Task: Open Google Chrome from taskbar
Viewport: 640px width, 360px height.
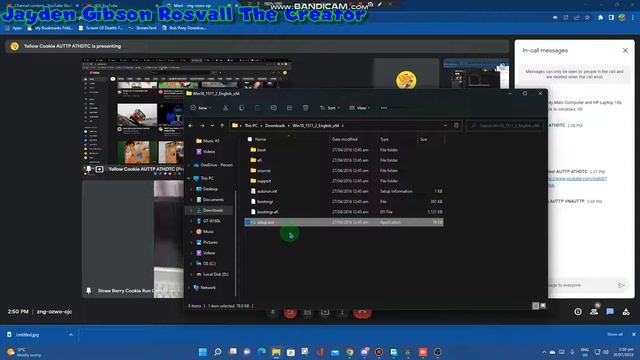Action: [350, 352]
